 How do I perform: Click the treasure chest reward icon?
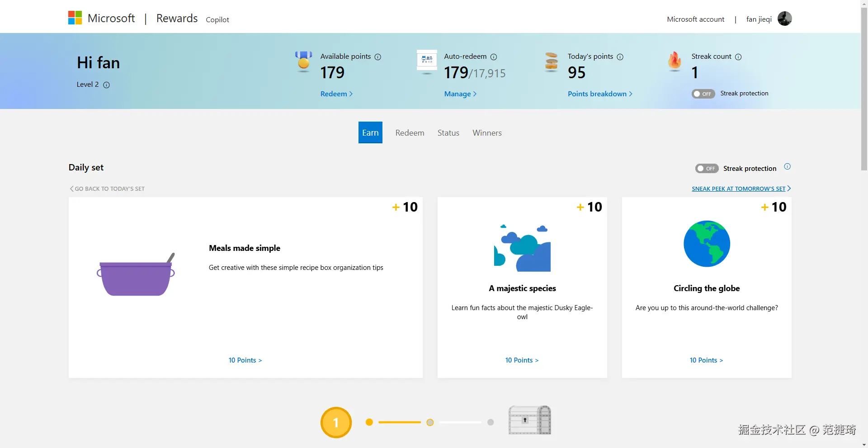point(529,420)
